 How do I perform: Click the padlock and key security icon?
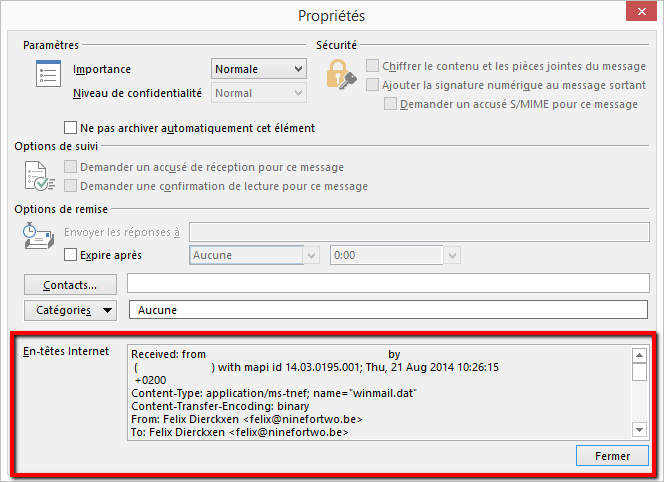(x=341, y=74)
